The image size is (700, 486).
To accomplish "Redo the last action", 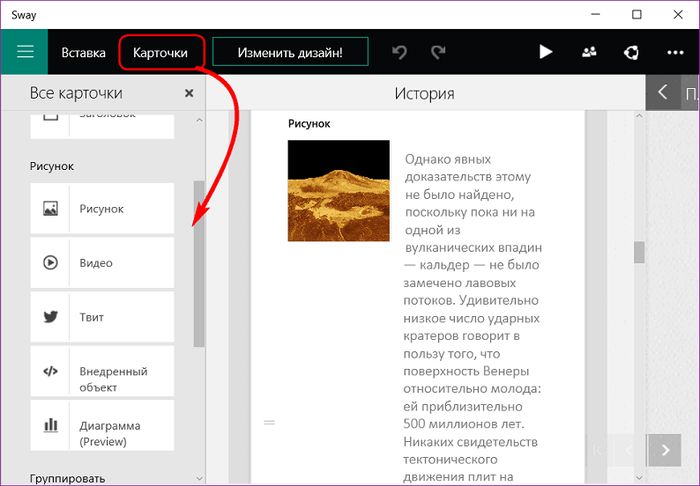I will [x=437, y=52].
